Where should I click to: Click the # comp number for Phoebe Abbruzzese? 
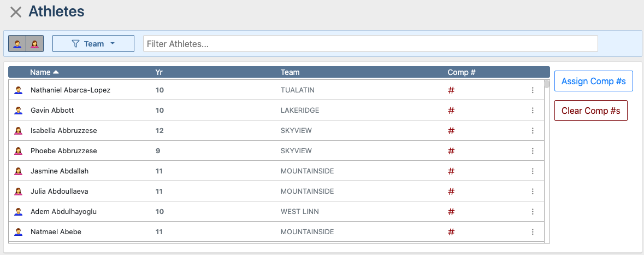coord(451,151)
